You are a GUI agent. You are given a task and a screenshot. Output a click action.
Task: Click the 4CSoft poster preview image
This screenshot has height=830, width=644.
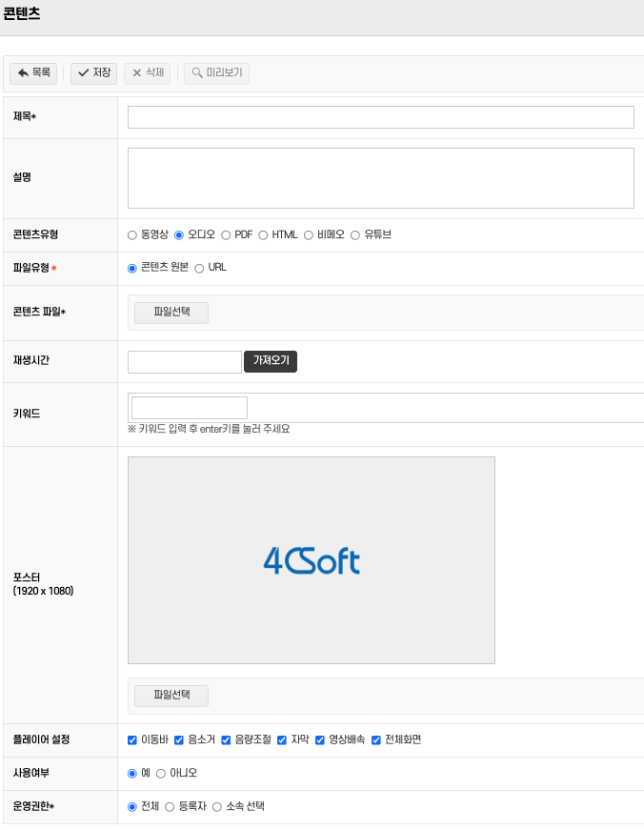click(x=312, y=560)
